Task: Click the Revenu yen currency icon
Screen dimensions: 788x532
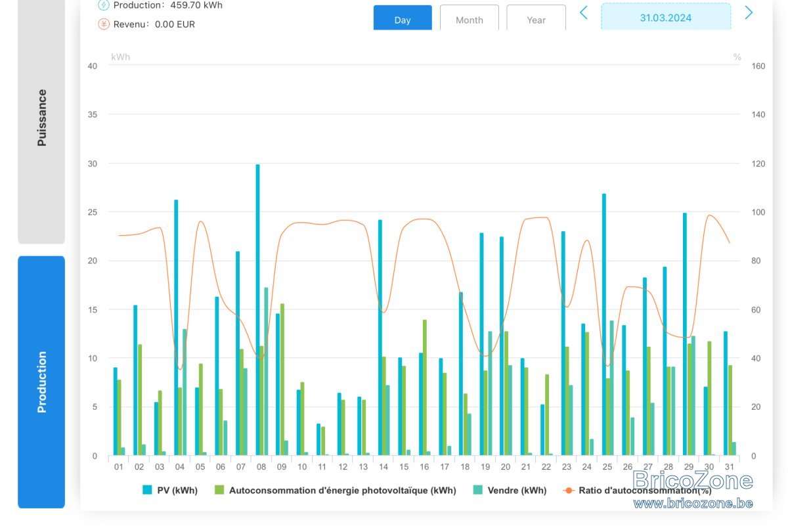Action: coord(103,24)
